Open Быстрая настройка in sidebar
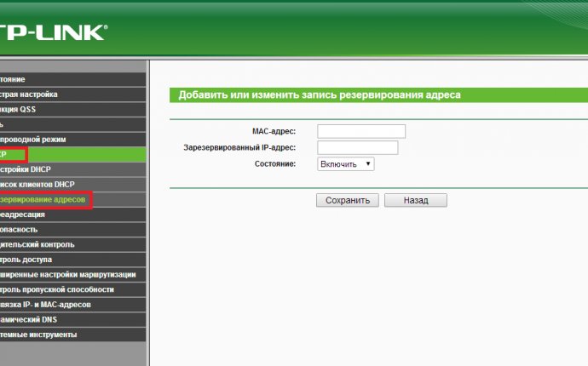 pyautogui.click(x=72, y=94)
